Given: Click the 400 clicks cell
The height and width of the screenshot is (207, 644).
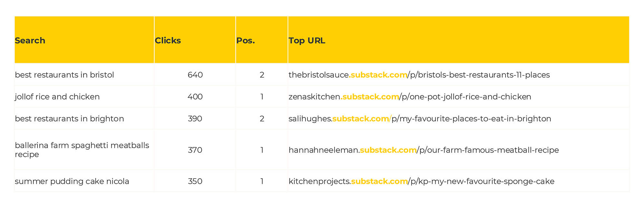Looking at the screenshot, I should click(195, 97).
